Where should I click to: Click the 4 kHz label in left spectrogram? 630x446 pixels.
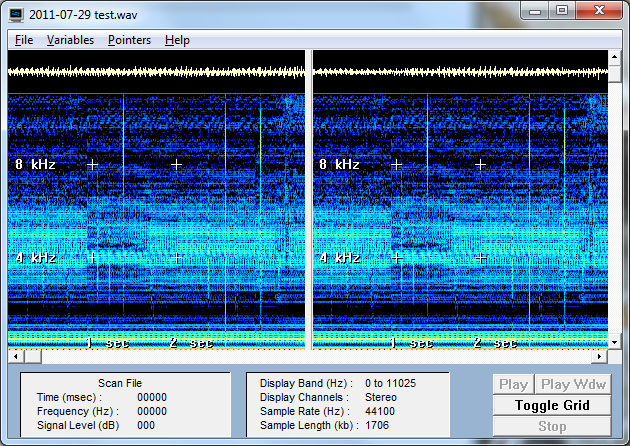[x=35, y=258]
